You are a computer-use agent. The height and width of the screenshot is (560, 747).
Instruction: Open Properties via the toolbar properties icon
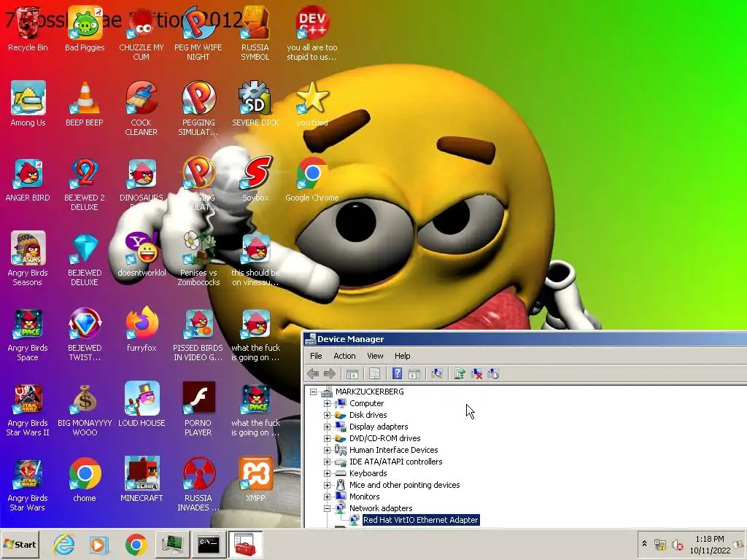click(374, 374)
